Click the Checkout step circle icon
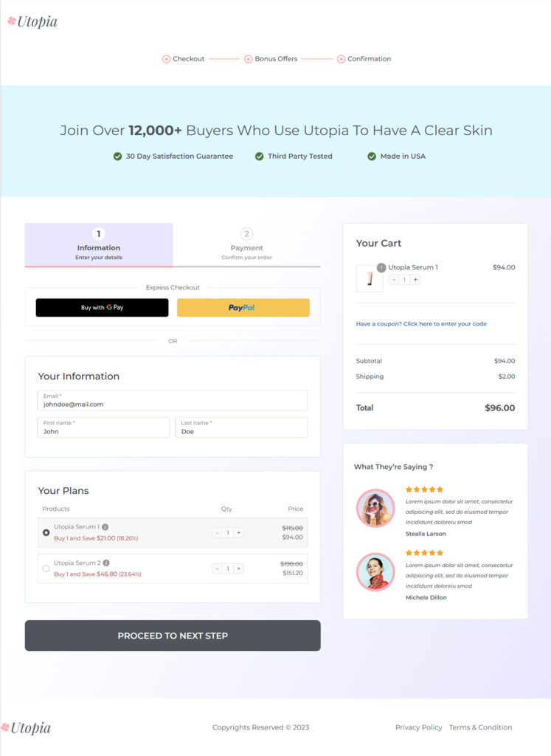551x756 pixels. click(x=166, y=59)
